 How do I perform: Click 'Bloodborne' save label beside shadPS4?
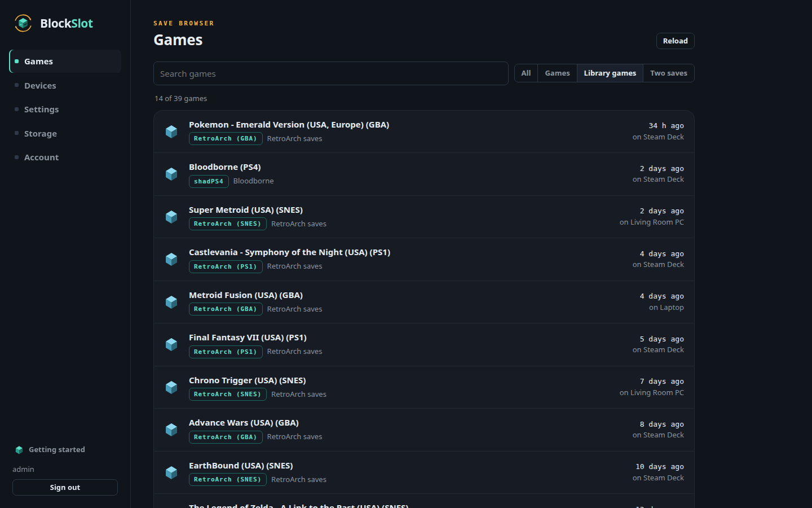coord(254,181)
